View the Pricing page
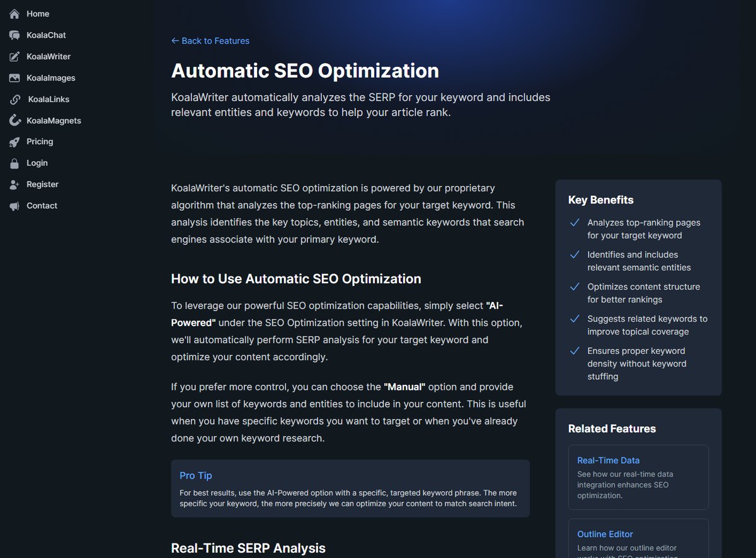 tap(40, 142)
